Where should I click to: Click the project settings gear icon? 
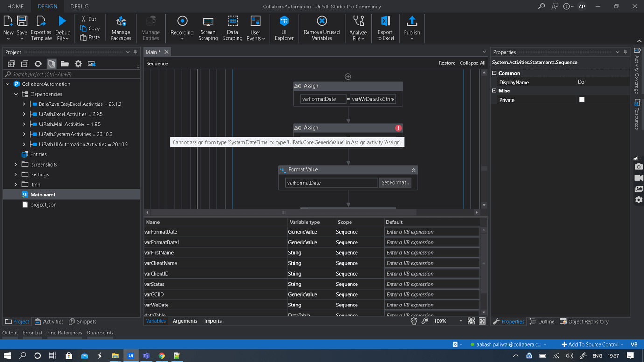pos(78,63)
